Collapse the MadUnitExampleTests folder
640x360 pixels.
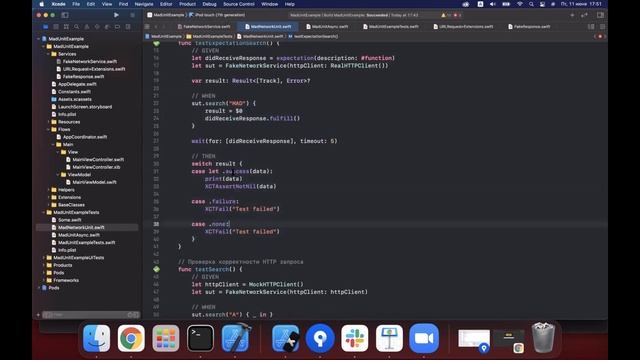[x=44, y=212]
